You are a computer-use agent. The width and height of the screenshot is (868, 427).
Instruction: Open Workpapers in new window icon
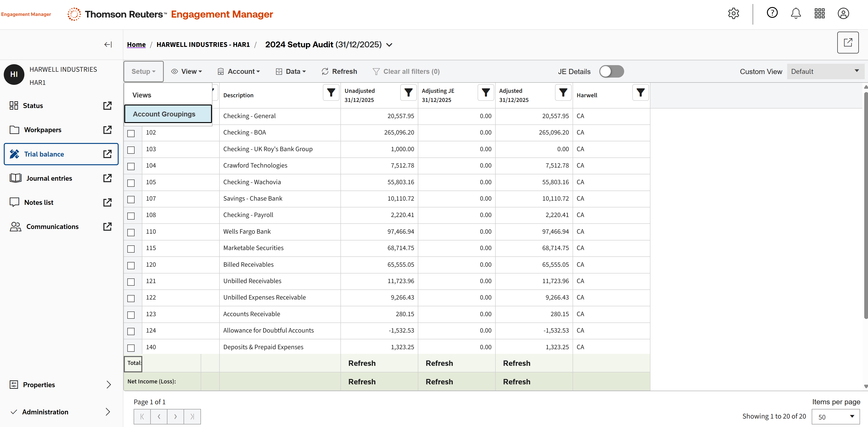[x=107, y=130]
